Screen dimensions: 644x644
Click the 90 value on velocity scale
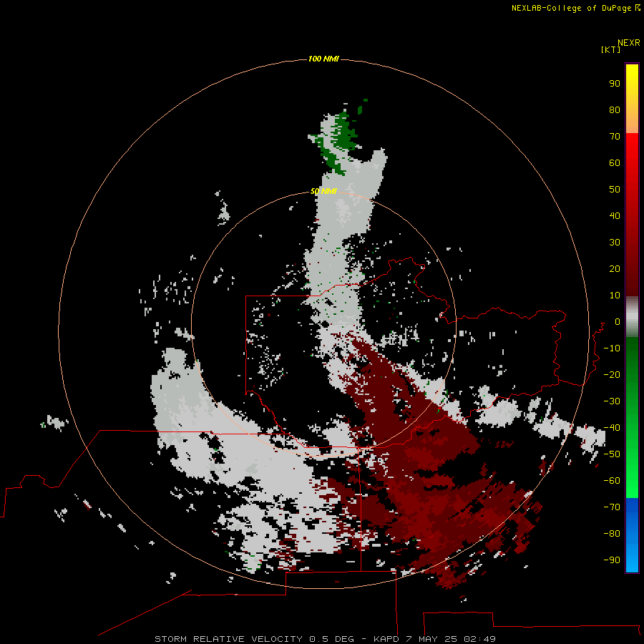pyautogui.click(x=615, y=84)
